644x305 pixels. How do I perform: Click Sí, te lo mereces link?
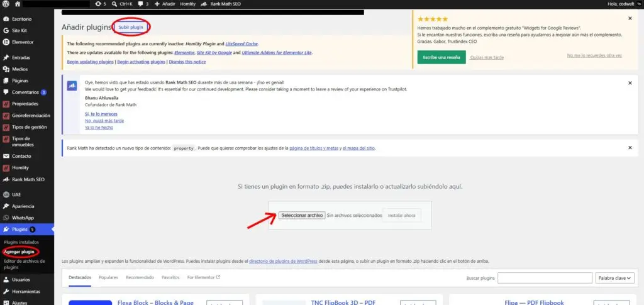(x=101, y=114)
